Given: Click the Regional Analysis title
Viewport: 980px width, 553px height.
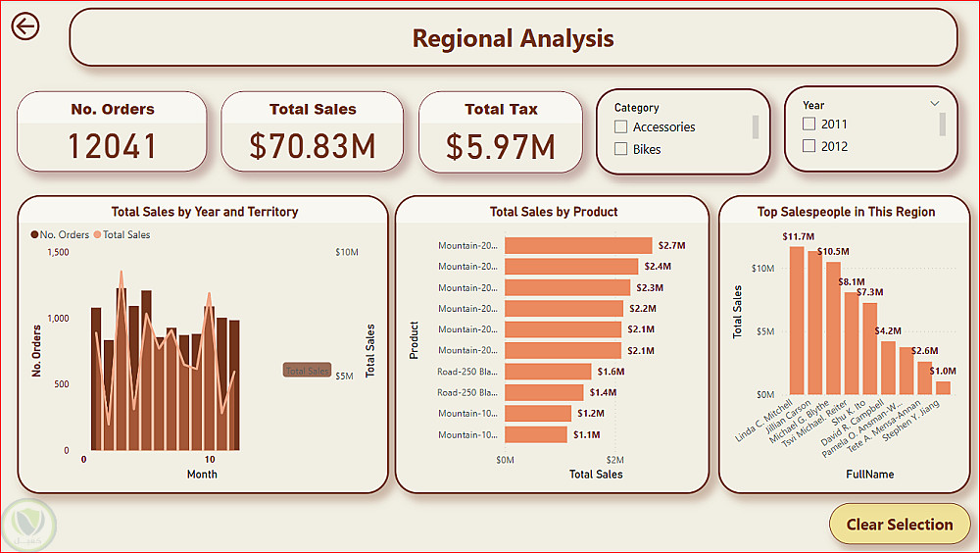Looking at the screenshot, I should [x=514, y=38].
